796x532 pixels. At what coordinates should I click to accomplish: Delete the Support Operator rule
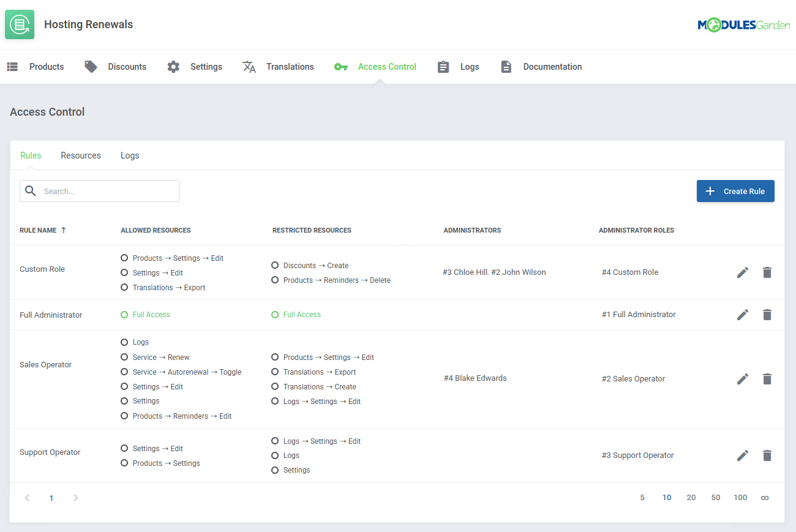point(767,455)
